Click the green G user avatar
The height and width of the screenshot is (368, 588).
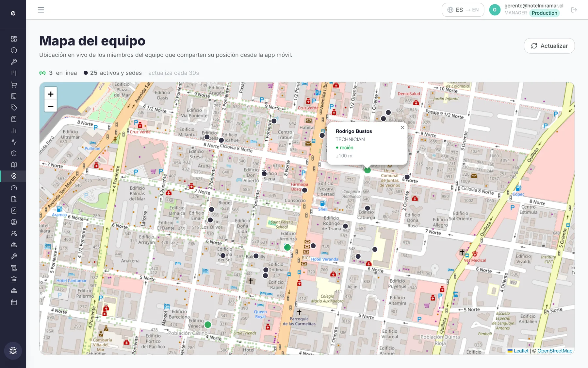point(495,10)
